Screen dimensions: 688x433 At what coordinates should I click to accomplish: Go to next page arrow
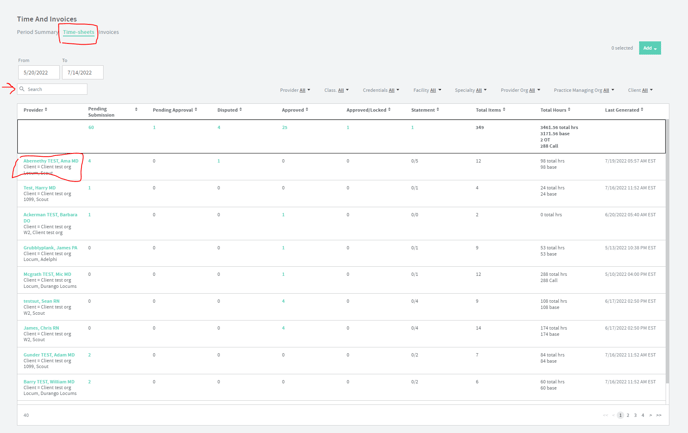coord(651,415)
